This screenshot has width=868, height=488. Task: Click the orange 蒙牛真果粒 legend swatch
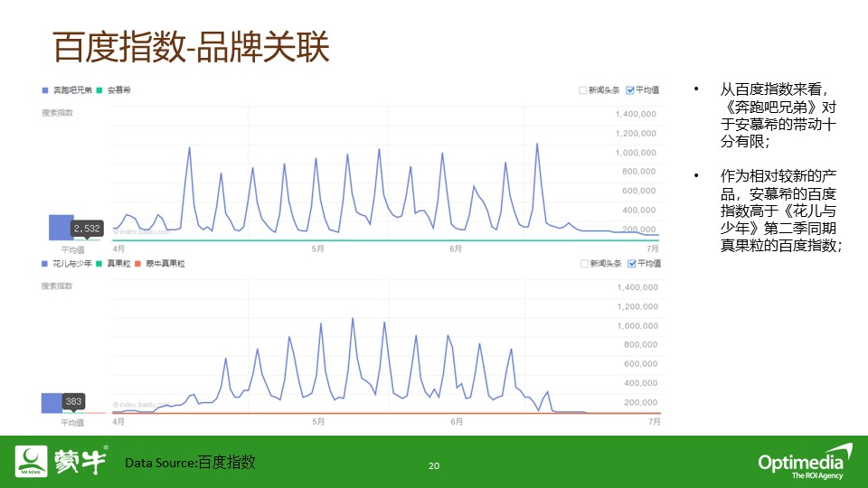pos(137,263)
